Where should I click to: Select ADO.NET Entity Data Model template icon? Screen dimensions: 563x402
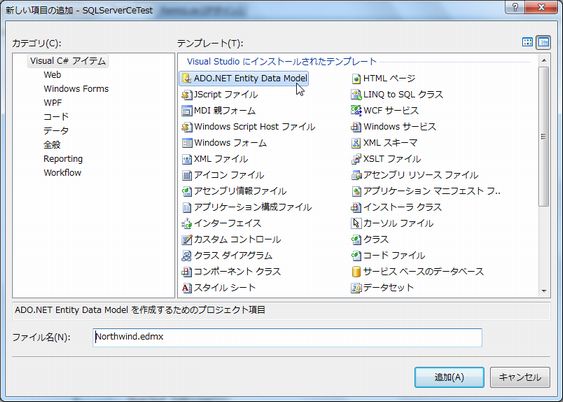(186, 78)
